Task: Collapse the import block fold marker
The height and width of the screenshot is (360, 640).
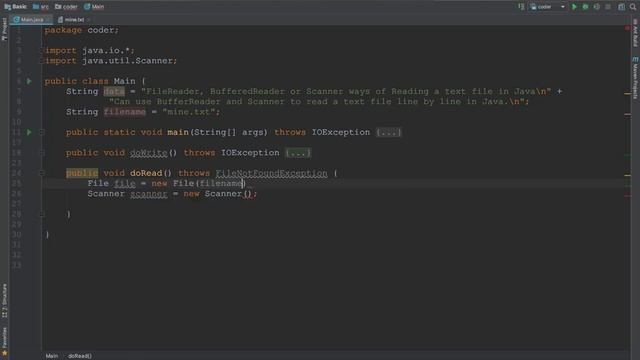Action: tap(42, 51)
